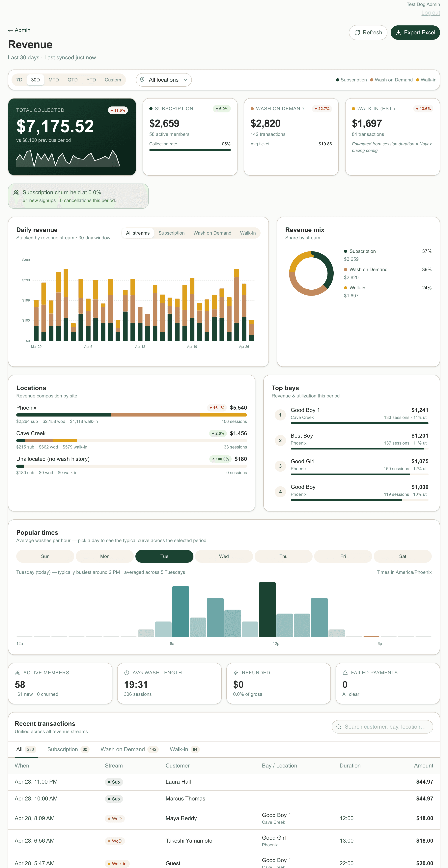Click the clock icon beside Avg Wash Length
The image size is (448, 868).
click(127, 673)
